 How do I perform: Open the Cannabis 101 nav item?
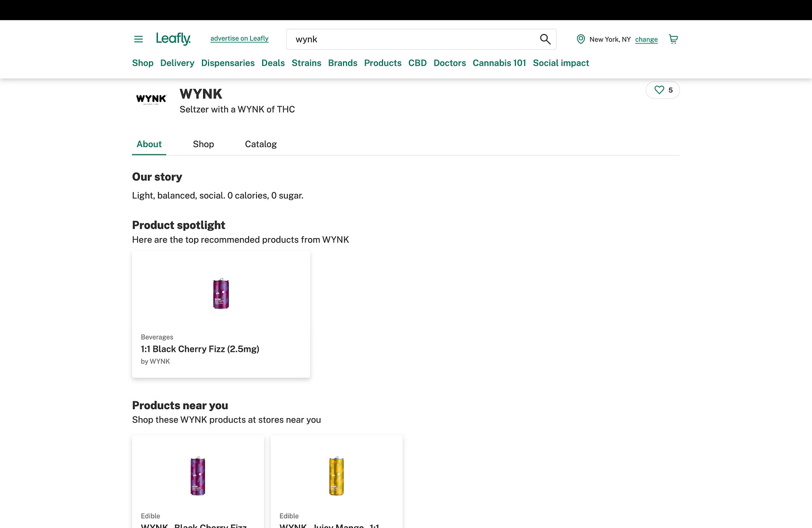pos(500,63)
